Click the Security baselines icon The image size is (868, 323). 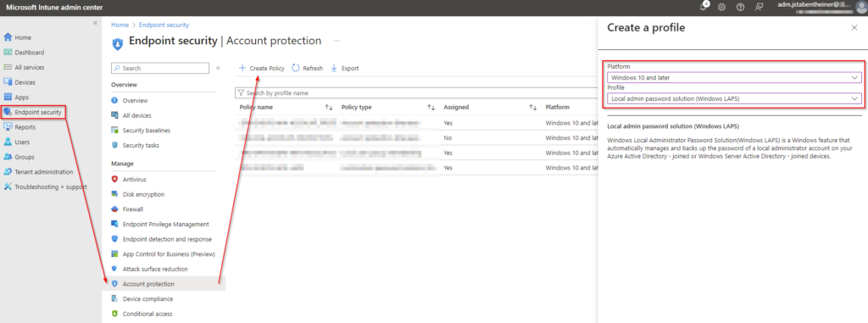click(114, 131)
